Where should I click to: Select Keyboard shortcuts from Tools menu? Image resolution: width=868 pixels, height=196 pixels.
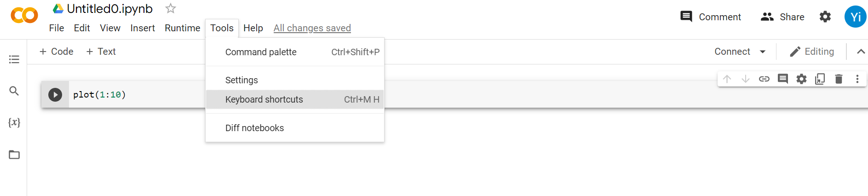tap(264, 99)
